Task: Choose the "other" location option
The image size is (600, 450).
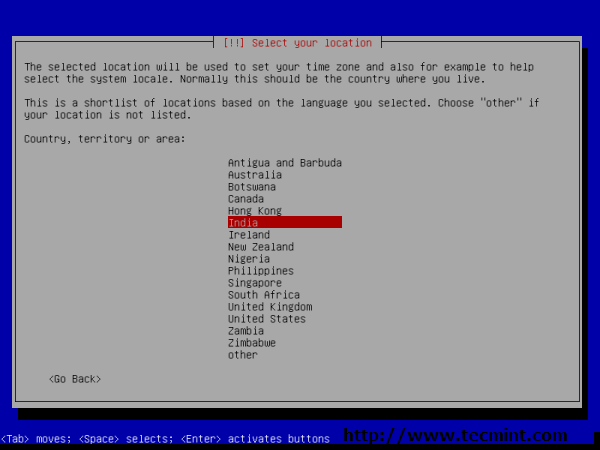Action: (x=243, y=355)
